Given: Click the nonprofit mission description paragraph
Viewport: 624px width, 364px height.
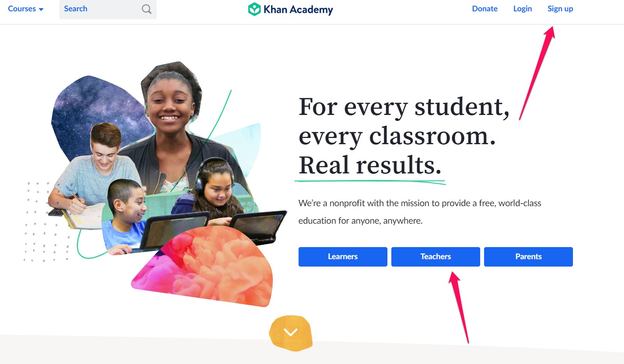Looking at the screenshot, I should coord(420,212).
